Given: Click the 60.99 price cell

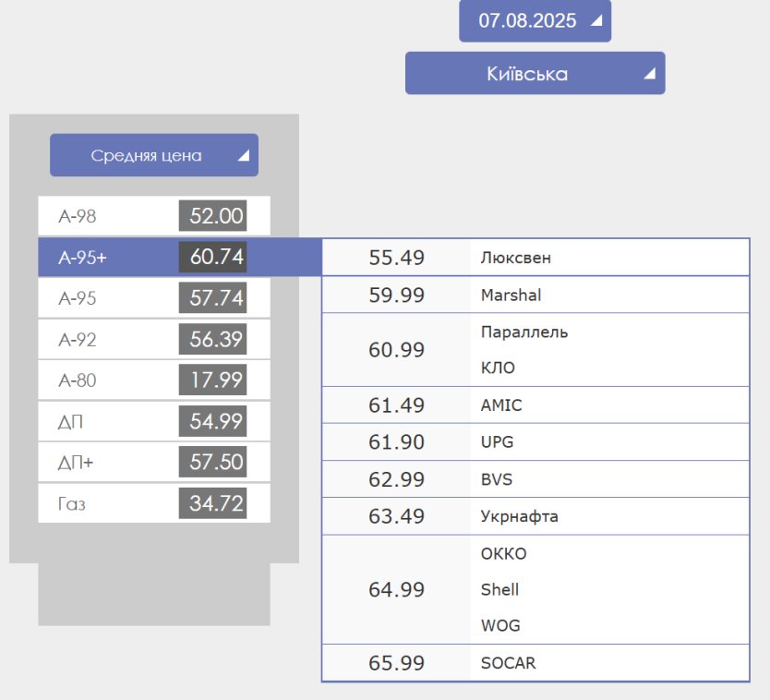Looking at the screenshot, I should pos(396,350).
